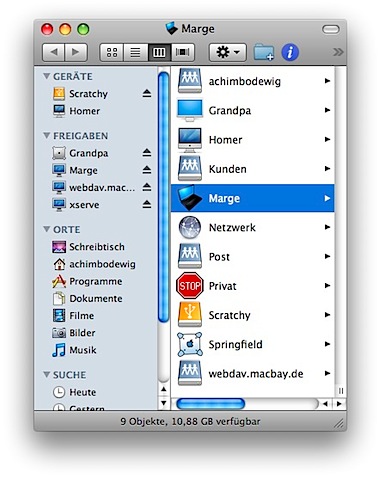Collapse the SUCHE sidebar section

(x=47, y=375)
